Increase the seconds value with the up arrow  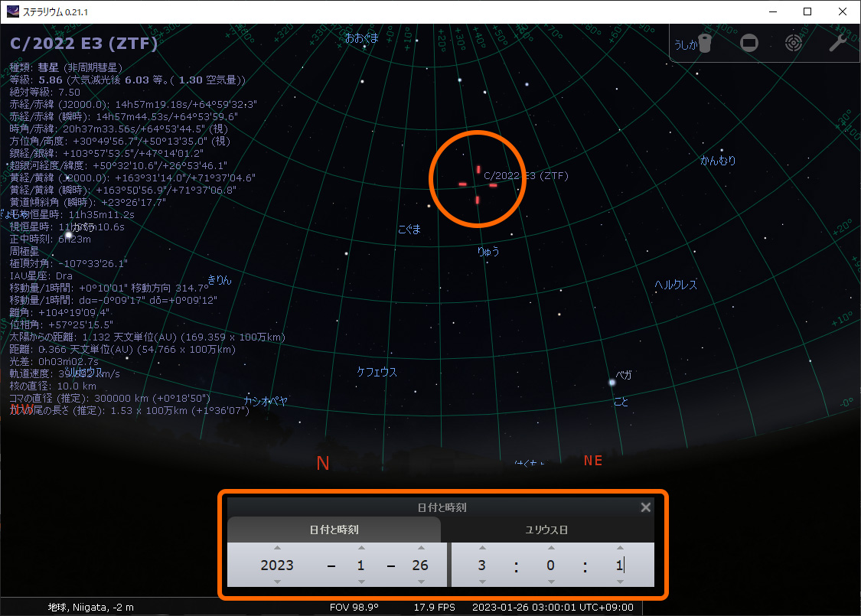click(620, 547)
